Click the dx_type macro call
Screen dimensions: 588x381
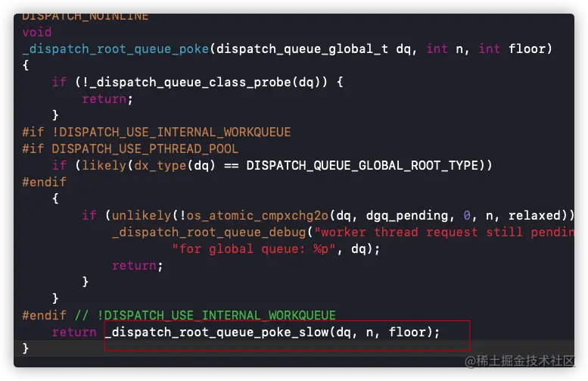160,166
